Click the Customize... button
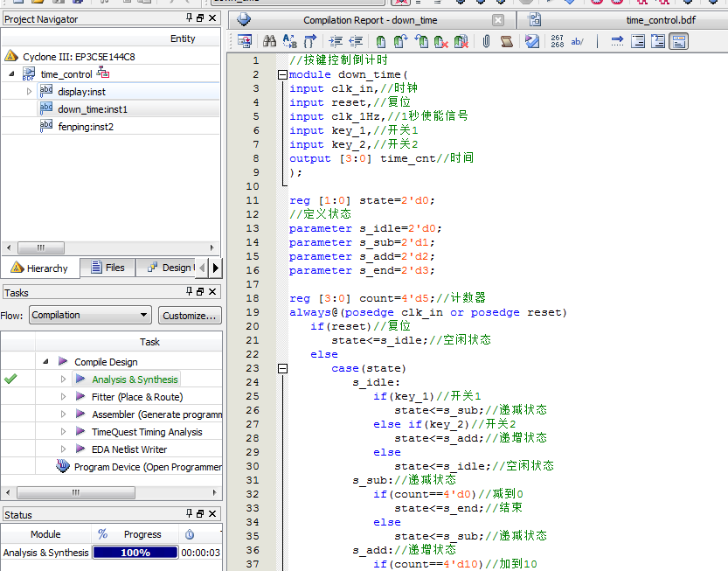Viewport: 728px width, 571px height. pyautogui.click(x=189, y=316)
